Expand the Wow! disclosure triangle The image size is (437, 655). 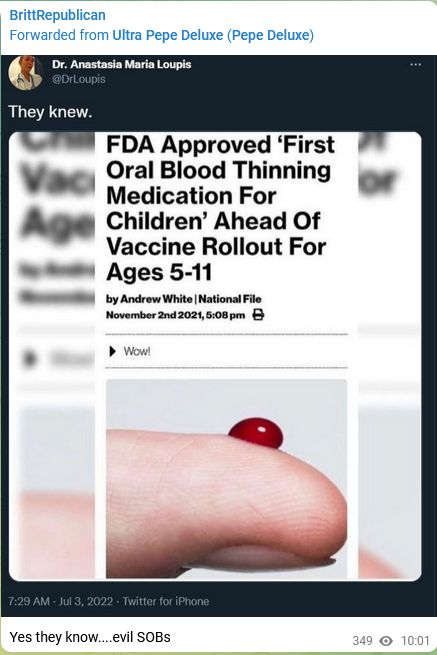(112, 351)
